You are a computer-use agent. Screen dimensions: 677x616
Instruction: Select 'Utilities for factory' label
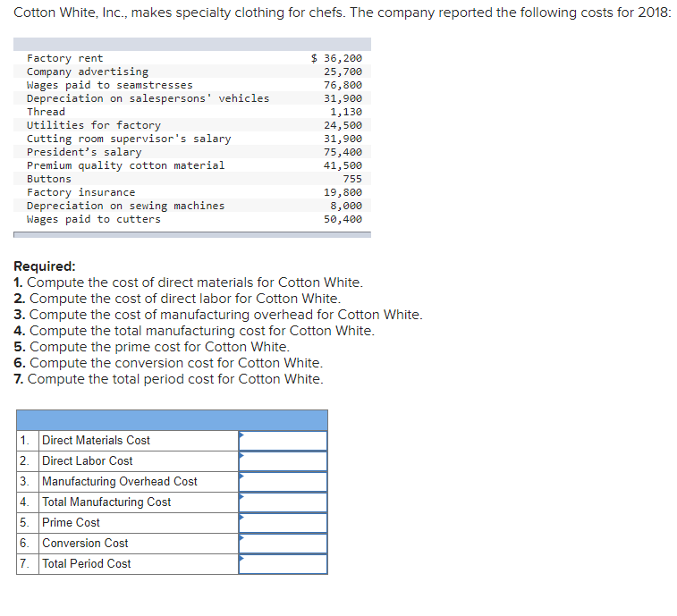click(x=94, y=125)
